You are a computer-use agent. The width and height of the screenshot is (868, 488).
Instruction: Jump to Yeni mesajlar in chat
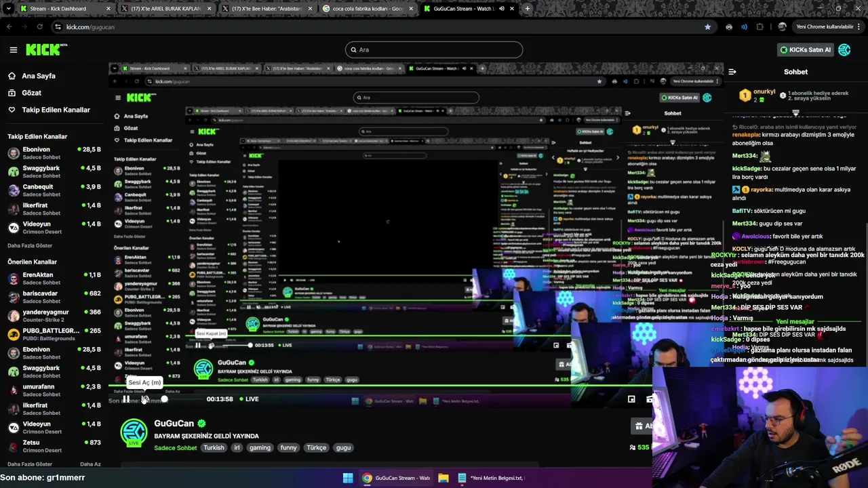click(x=795, y=321)
